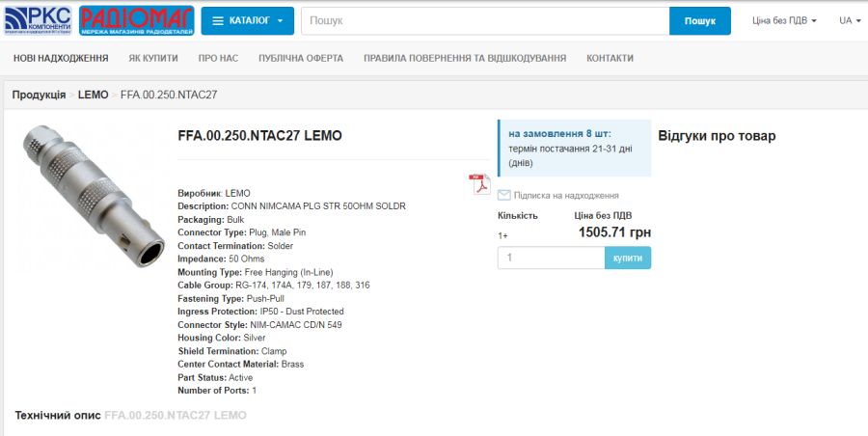
Task: Click the Shield Termination: Clamp line
Action: pyautogui.click(x=231, y=351)
